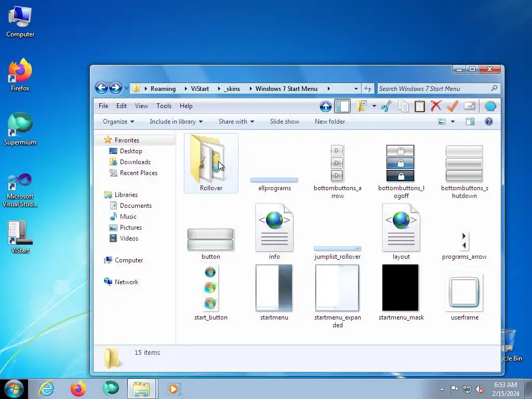Click the Supermium desktop shortcut
The image size is (532, 399).
tap(20, 129)
